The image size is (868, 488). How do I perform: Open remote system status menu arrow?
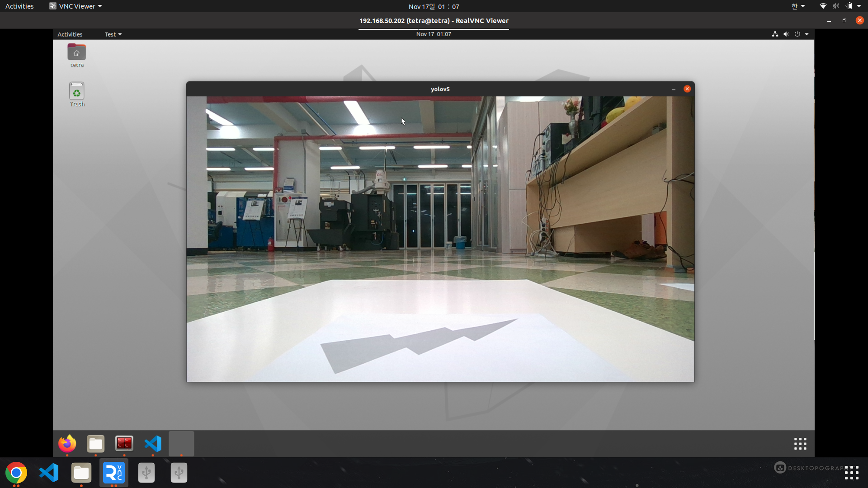point(807,34)
